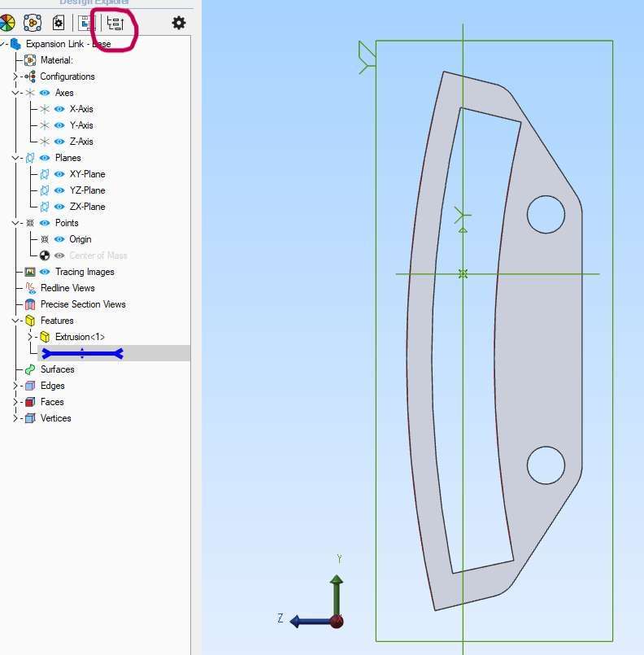The height and width of the screenshot is (655, 644).
Task: Collapse the Axes group
Action: coord(15,93)
